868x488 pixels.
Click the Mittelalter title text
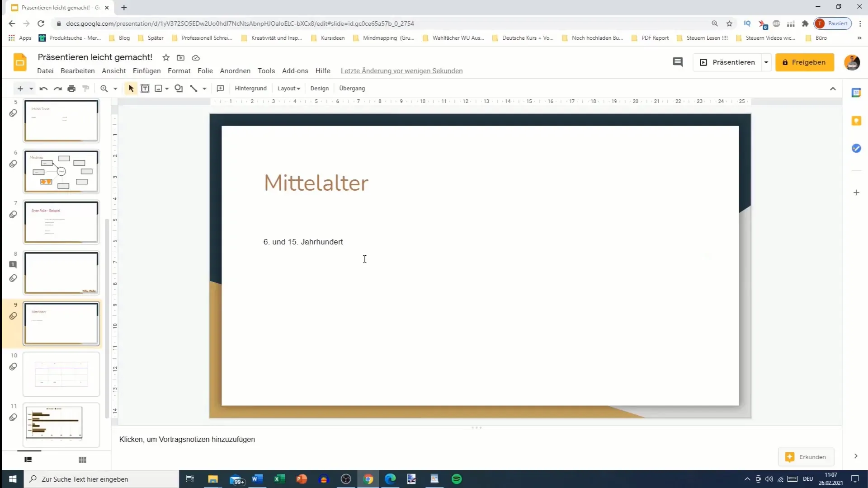click(316, 183)
